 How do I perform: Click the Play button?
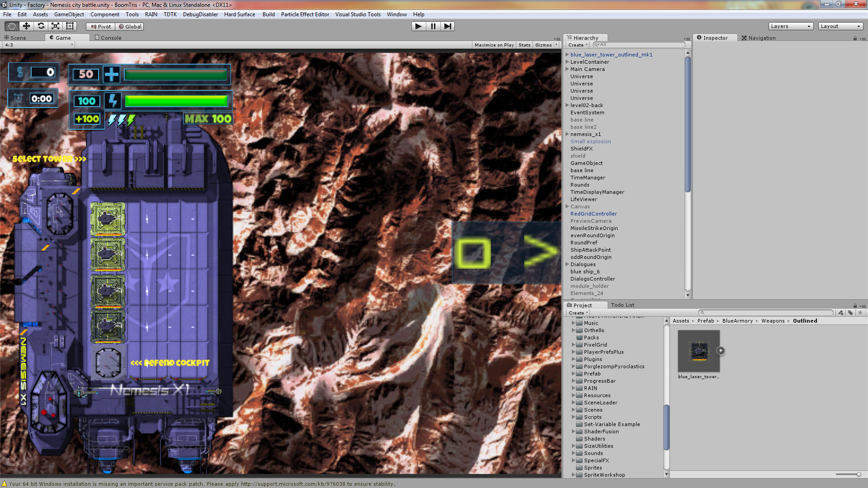419,26
